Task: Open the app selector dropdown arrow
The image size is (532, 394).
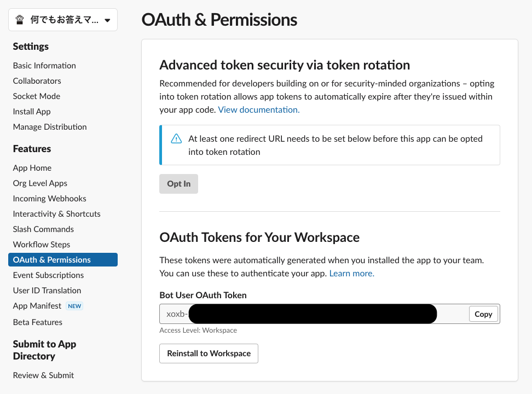Action: 107,21
